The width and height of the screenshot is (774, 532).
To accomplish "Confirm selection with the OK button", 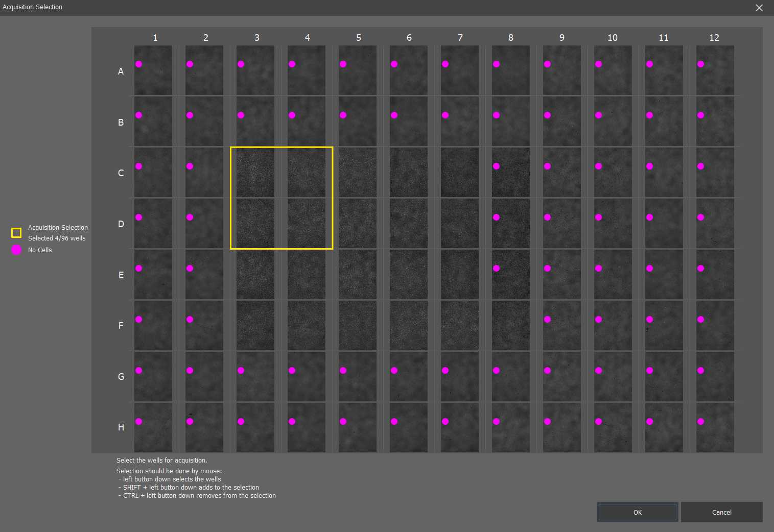I will pyautogui.click(x=637, y=512).
